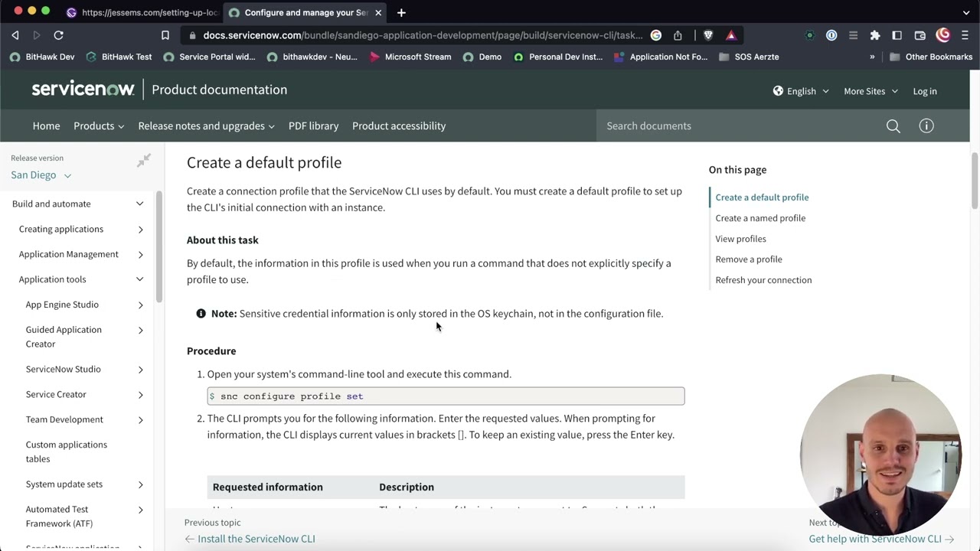Open Microsoft Stream bookmark
This screenshot has width=980, height=551.
coord(410,57)
